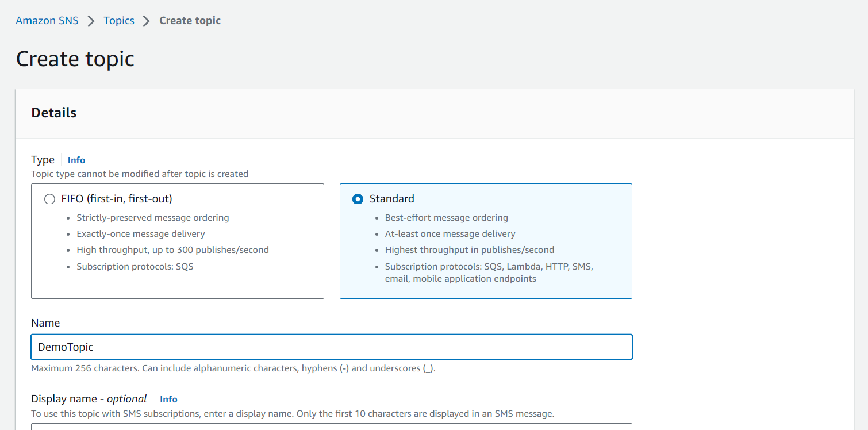Click the 'Maximum 256 characters' hint text
This screenshot has height=430, width=868.
tap(233, 368)
